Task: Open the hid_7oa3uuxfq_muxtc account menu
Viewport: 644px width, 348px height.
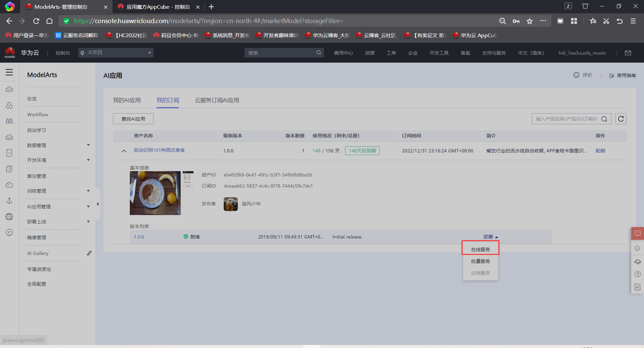Action: [x=582, y=53]
